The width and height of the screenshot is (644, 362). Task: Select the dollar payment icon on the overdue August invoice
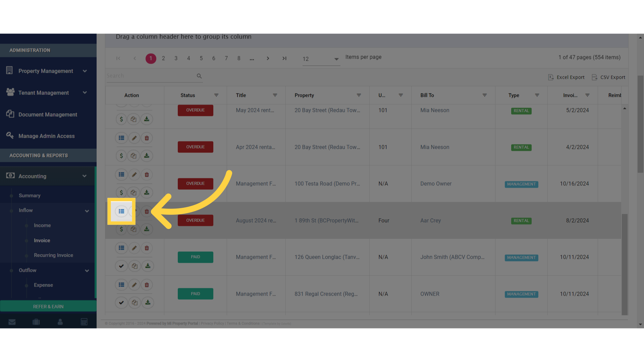point(121,229)
